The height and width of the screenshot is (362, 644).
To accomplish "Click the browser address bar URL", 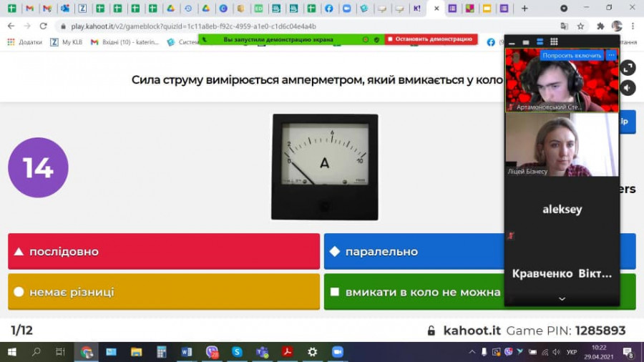I will (193, 26).
